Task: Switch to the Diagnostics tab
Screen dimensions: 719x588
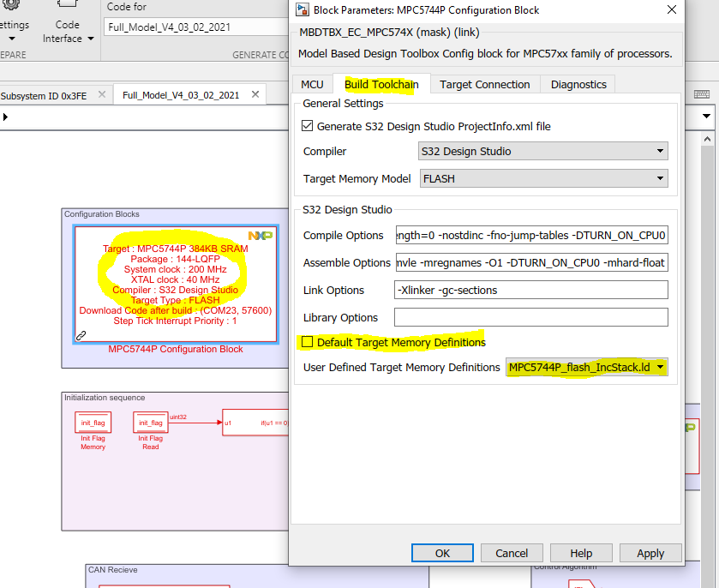Action: tap(578, 84)
